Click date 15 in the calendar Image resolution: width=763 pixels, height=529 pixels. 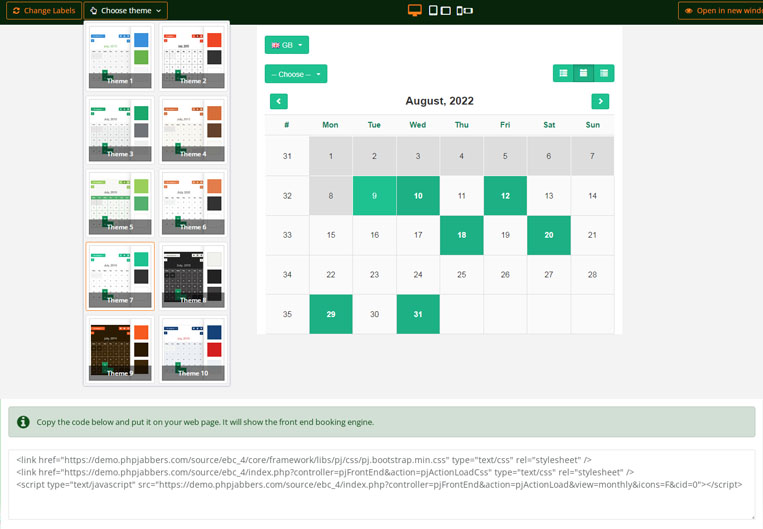point(331,235)
